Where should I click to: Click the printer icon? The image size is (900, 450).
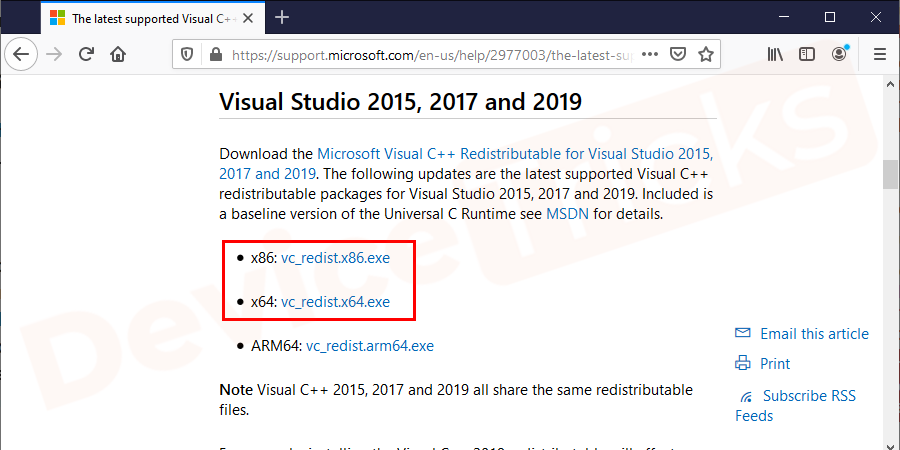click(743, 363)
